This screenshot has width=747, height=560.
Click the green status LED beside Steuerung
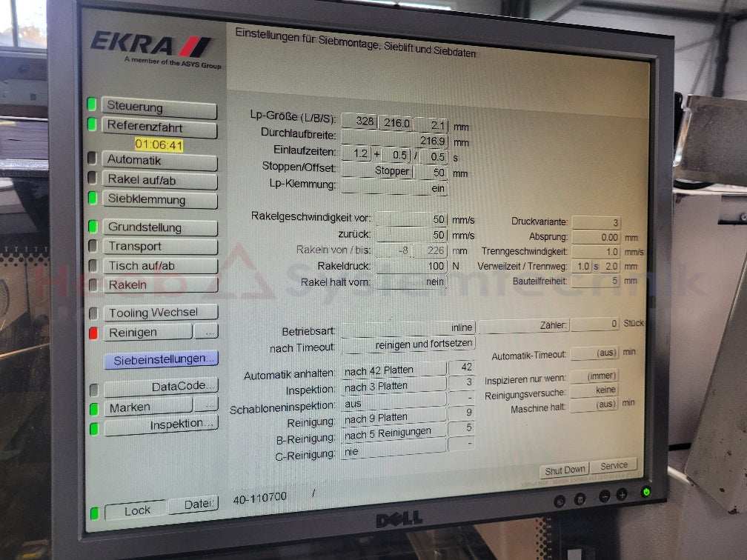click(x=92, y=104)
